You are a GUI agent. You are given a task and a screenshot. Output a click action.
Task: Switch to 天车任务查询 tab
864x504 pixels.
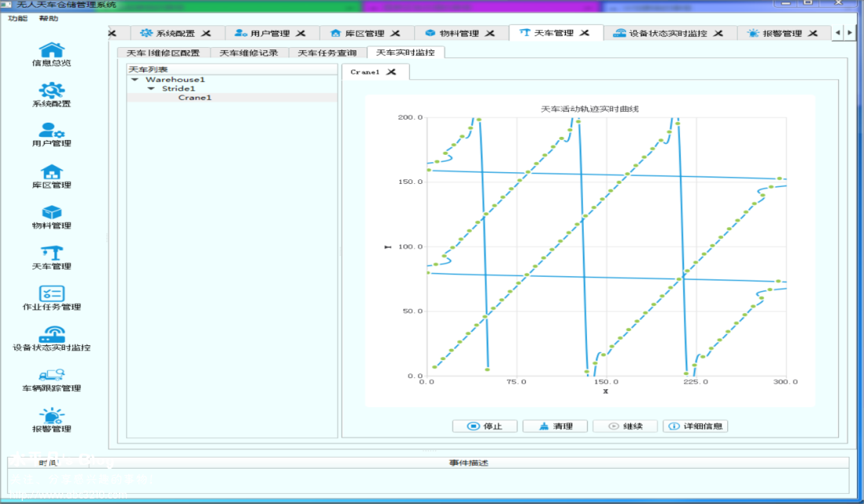pos(327,53)
